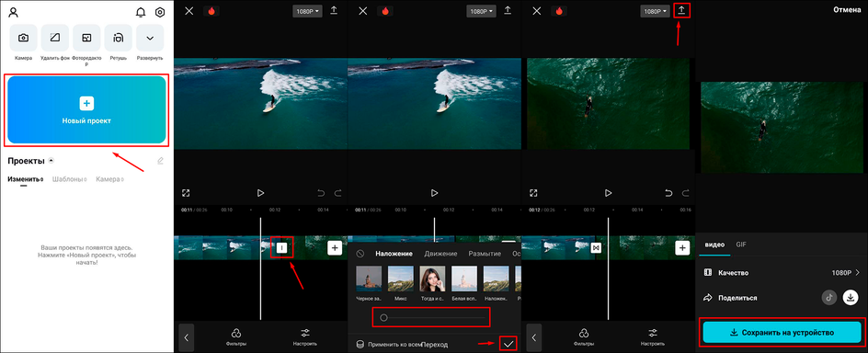Start a Новый проект
The image size is (868, 353).
click(86, 110)
